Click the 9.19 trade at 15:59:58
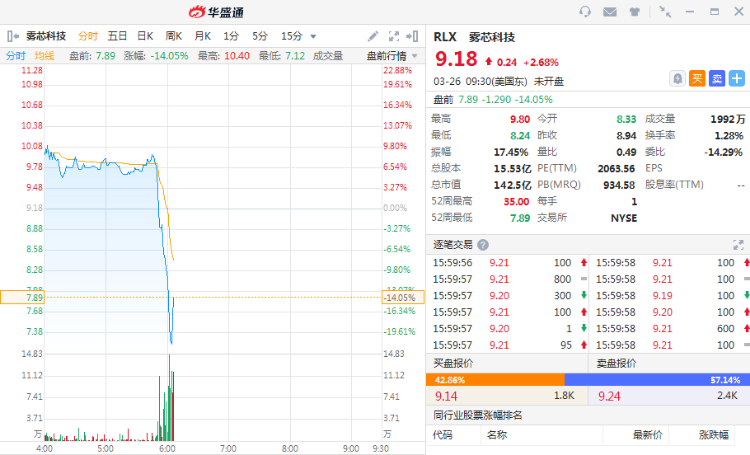 pyautogui.click(x=662, y=296)
